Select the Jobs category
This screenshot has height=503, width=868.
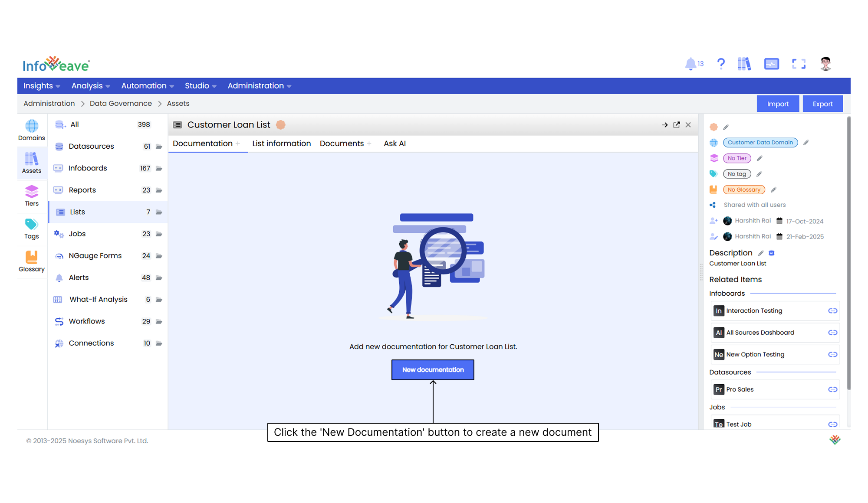pyautogui.click(x=108, y=234)
